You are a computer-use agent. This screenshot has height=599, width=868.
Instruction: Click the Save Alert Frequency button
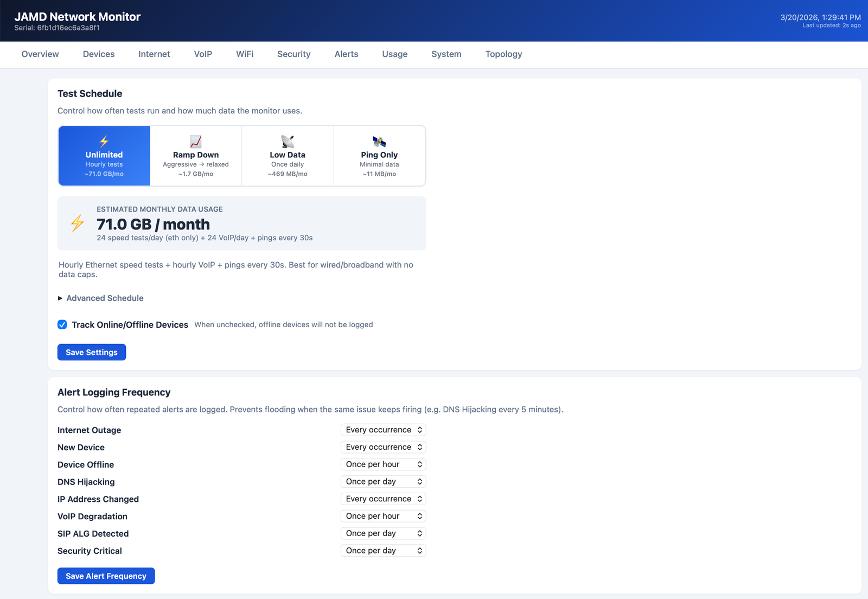(x=106, y=576)
